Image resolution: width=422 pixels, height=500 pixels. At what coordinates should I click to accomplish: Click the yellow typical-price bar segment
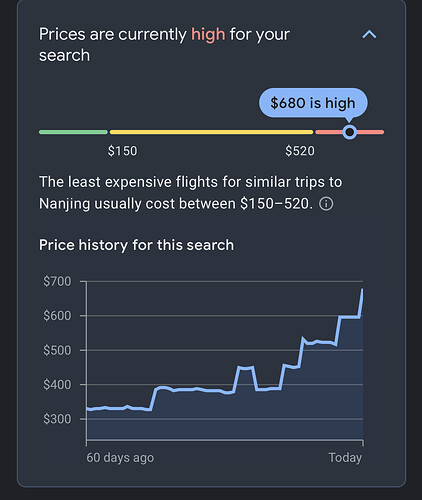point(211,132)
